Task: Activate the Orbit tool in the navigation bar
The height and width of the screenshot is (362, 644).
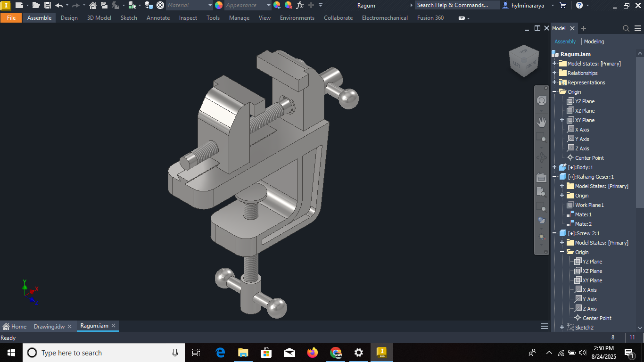Action: click(542, 157)
